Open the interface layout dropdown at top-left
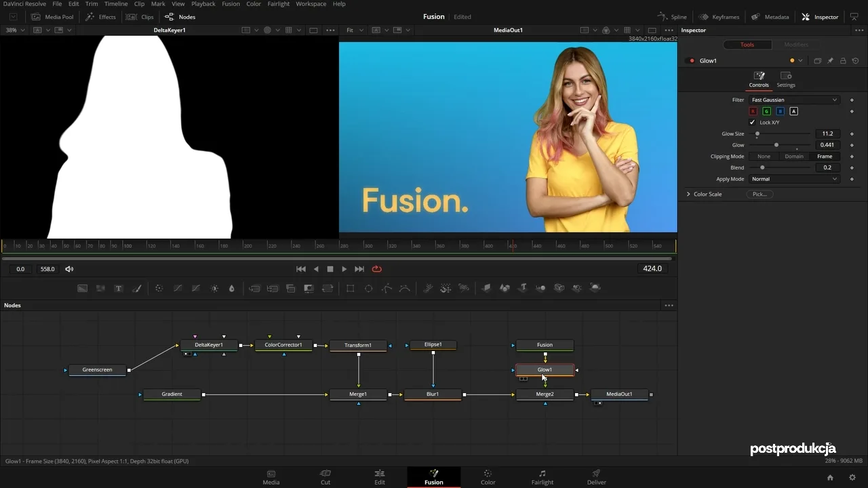The width and height of the screenshot is (868, 488). [13, 17]
